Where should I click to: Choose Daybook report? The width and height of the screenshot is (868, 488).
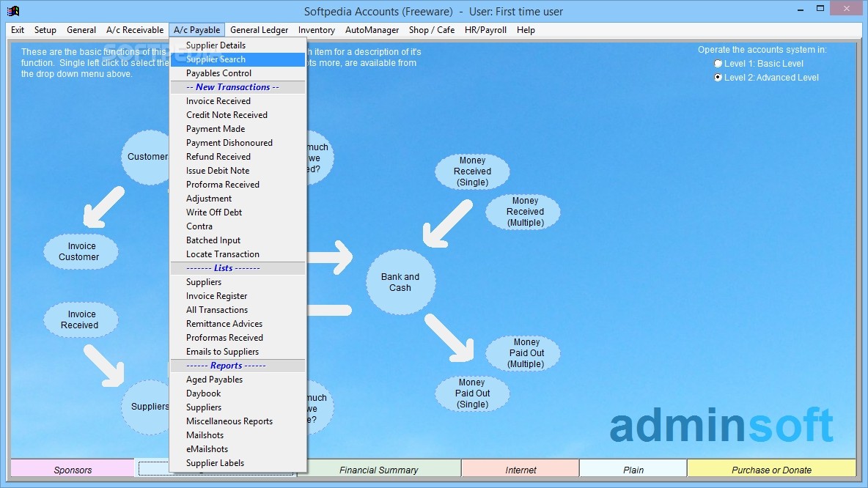(238, 393)
